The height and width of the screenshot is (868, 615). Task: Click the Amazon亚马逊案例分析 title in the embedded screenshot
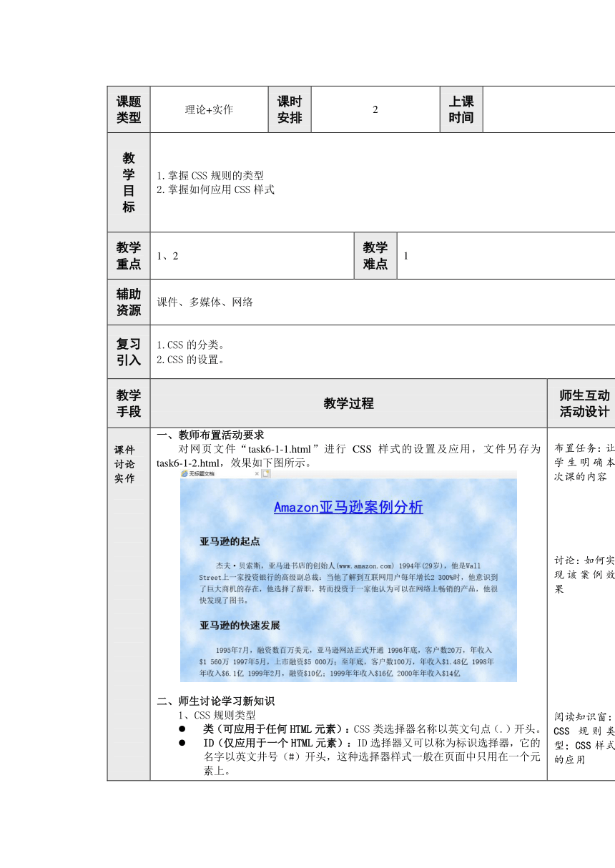(x=348, y=507)
